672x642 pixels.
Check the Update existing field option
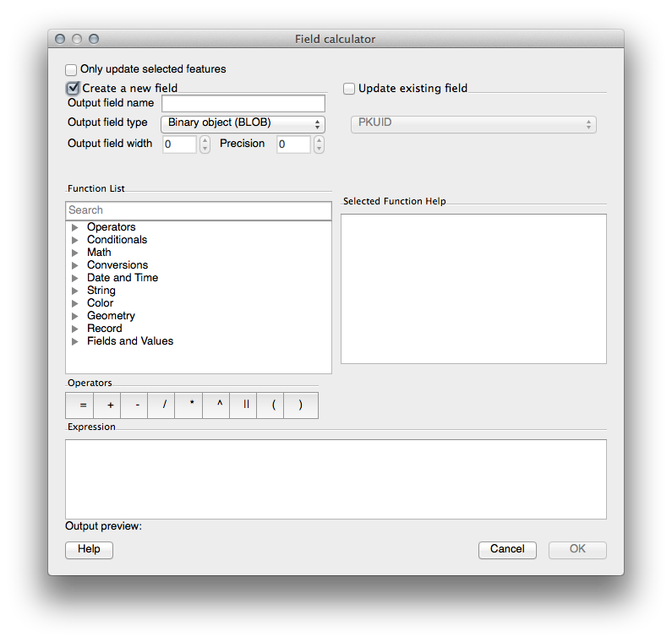click(x=349, y=88)
